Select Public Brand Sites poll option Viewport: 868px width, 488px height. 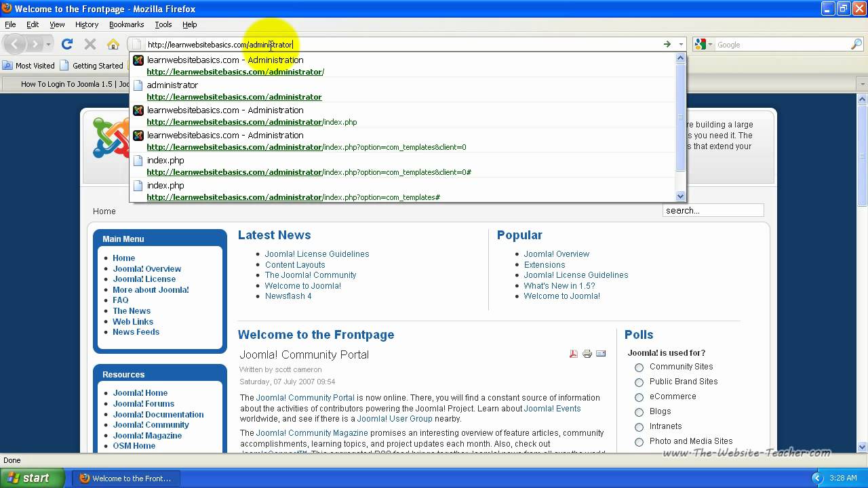[639, 382]
